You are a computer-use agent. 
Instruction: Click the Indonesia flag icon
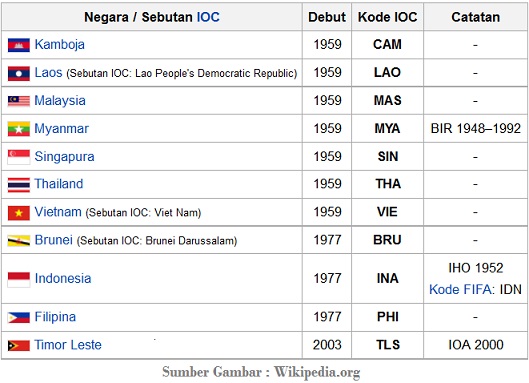tap(19, 280)
